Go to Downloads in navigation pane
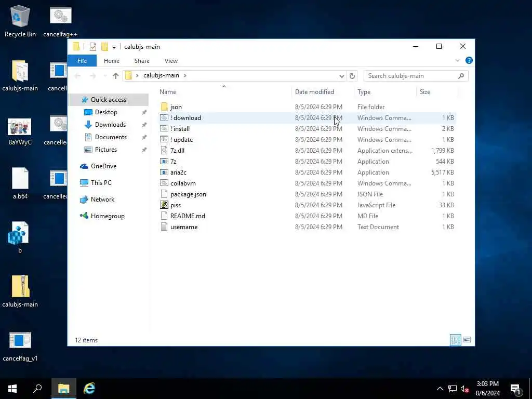The image size is (532, 399). tap(110, 125)
